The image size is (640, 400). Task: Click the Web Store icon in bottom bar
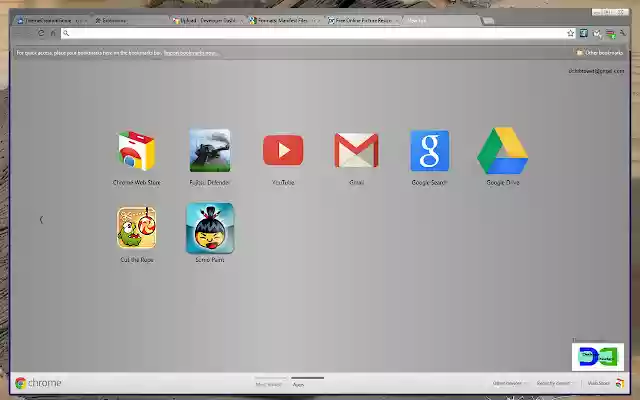point(620,383)
